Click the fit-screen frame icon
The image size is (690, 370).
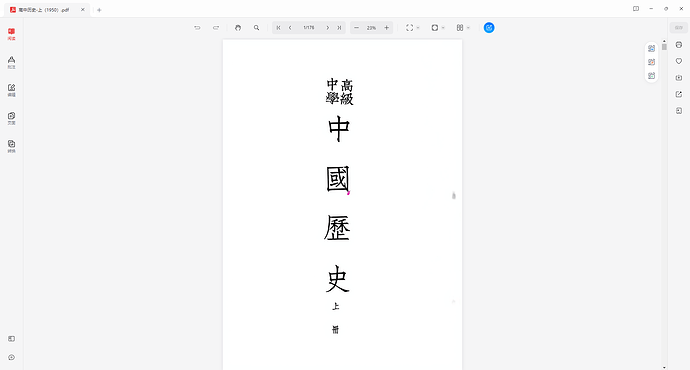[x=409, y=28]
